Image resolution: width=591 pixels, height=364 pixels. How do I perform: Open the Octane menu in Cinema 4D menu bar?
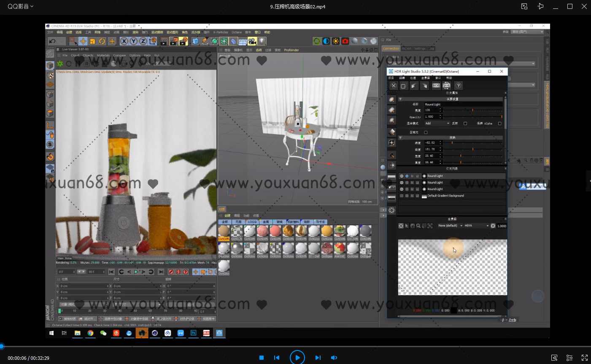coord(236,32)
